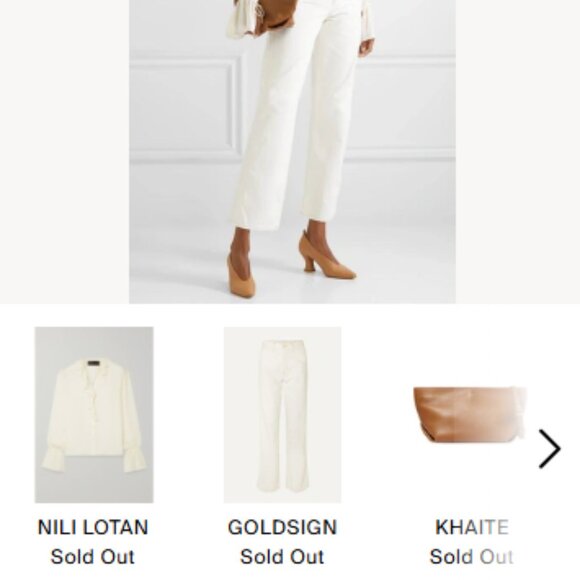Click the cream sleeve cuff near model's clutch
The height and width of the screenshot is (580, 580).
tap(241, 20)
